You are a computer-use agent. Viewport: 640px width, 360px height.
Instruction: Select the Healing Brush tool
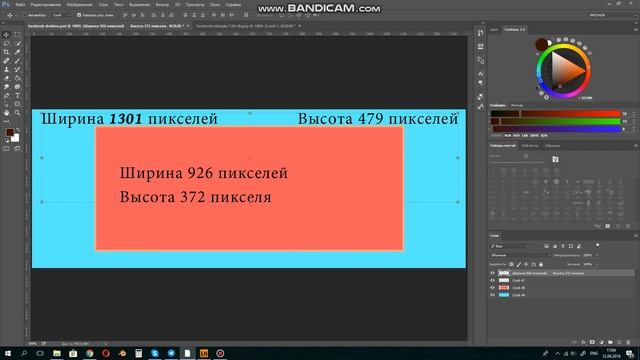(6, 61)
